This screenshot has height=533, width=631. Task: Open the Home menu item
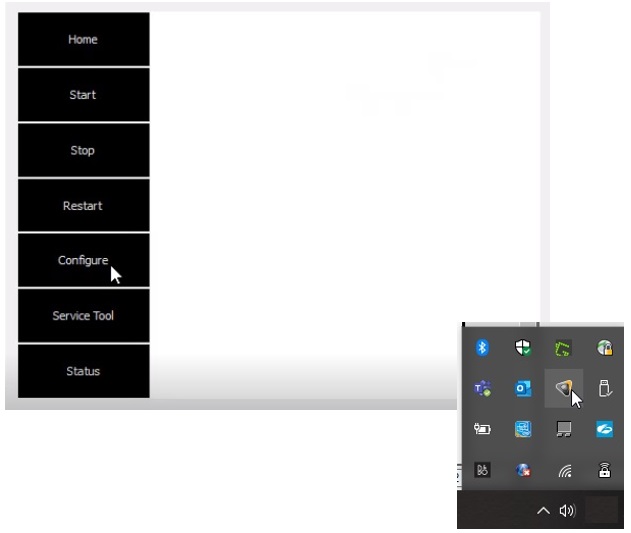(83, 40)
